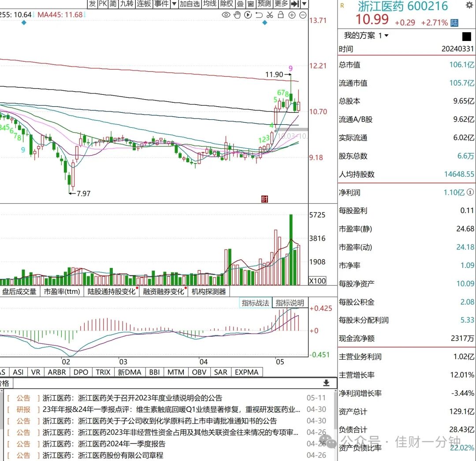476x461 pixels.
Task: Select the scissors cut tool icon
Action: [270, 15]
